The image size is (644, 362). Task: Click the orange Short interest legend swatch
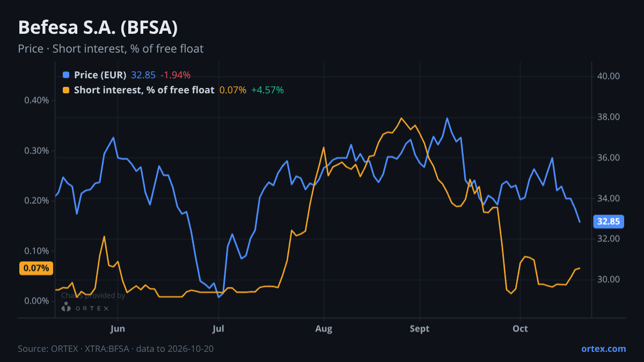(66, 90)
